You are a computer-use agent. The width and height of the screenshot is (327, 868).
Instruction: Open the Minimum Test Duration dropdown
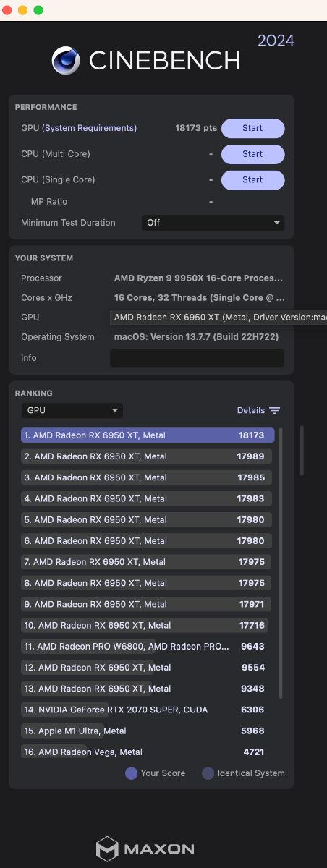[x=213, y=223]
